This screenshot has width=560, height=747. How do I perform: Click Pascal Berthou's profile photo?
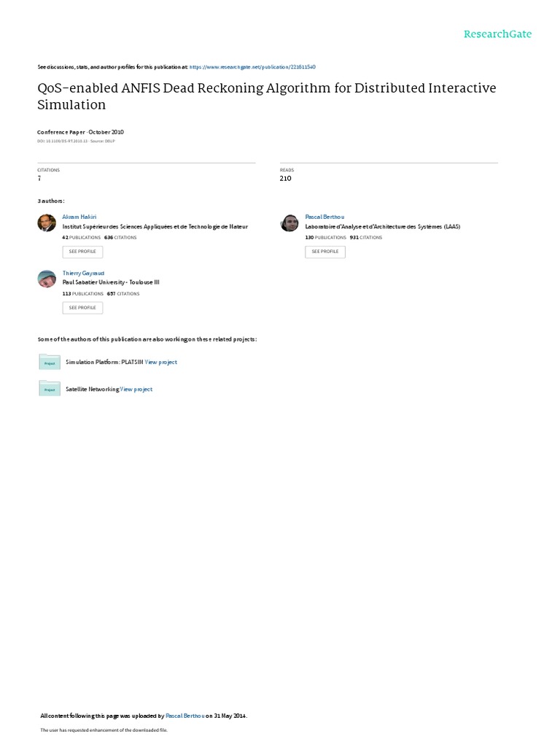[289, 222]
